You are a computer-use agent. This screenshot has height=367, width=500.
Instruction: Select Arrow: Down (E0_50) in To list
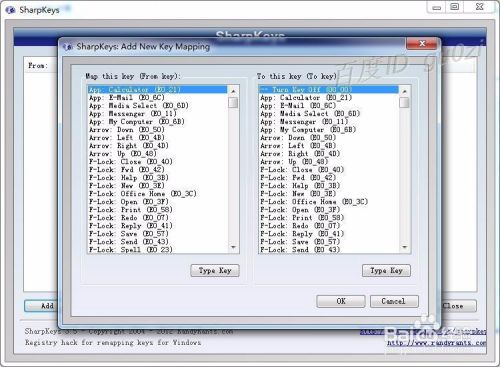coord(329,138)
